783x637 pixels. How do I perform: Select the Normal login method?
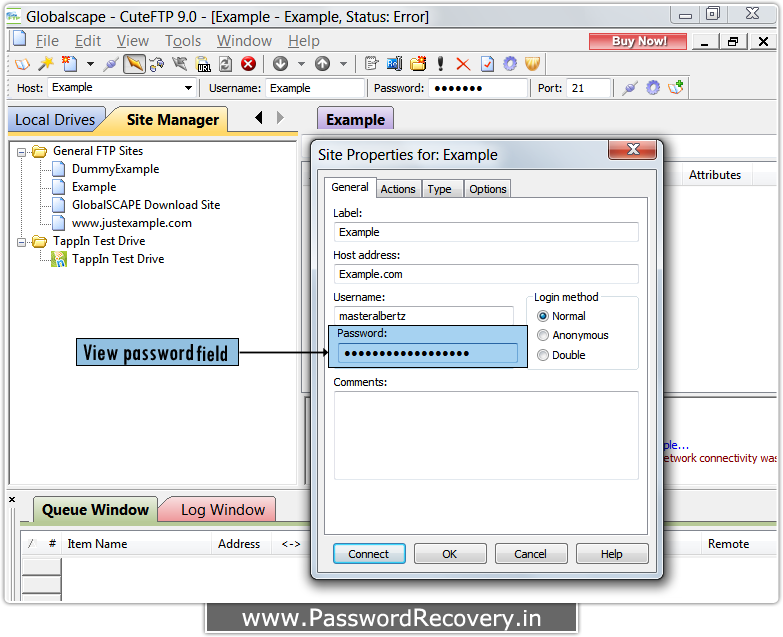[x=543, y=316]
